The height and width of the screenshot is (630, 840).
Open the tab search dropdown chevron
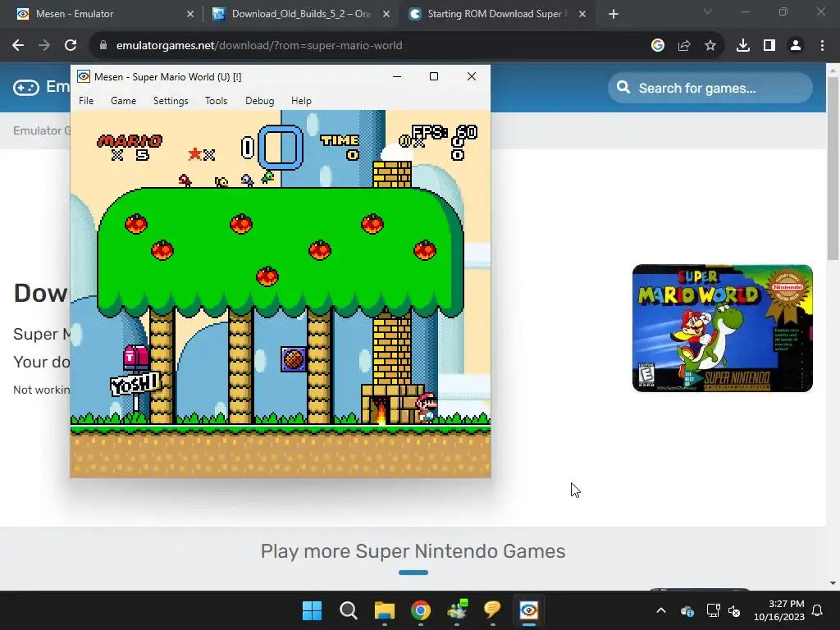click(x=708, y=11)
